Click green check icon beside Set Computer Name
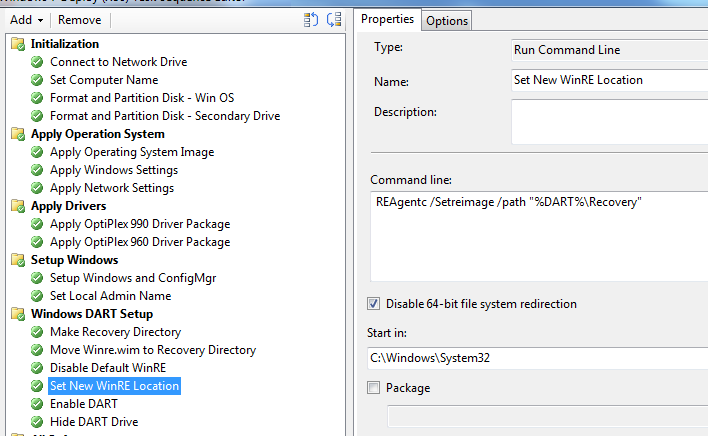708x436 pixels. pos(37,80)
